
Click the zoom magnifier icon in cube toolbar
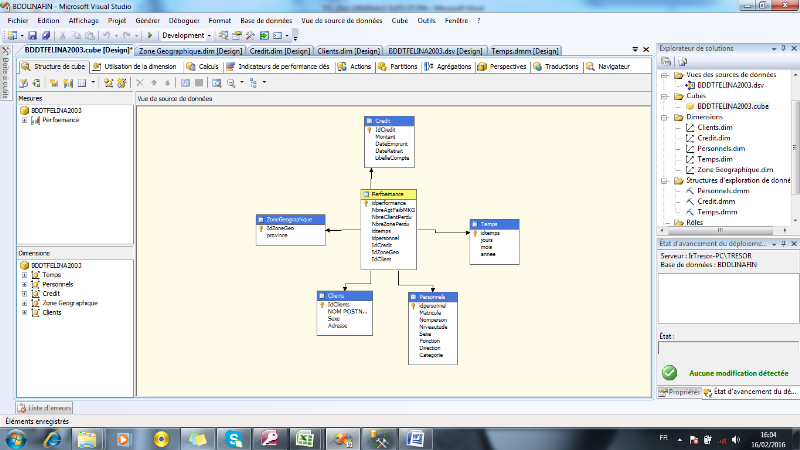click(230, 82)
